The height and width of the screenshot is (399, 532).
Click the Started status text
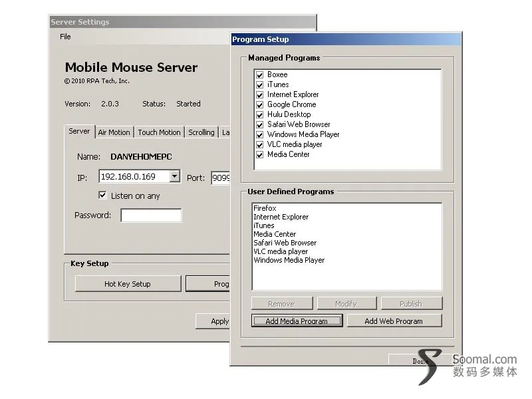coord(188,104)
